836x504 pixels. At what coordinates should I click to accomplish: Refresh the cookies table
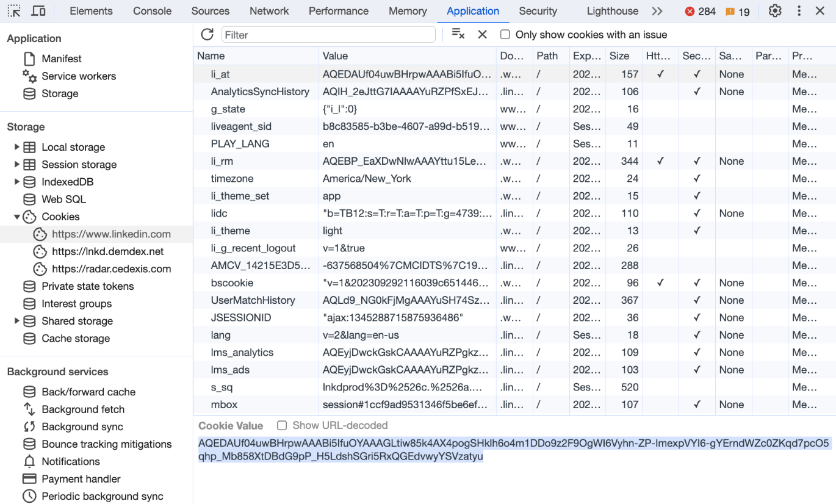pyautogui.click(x=207, y=34)
